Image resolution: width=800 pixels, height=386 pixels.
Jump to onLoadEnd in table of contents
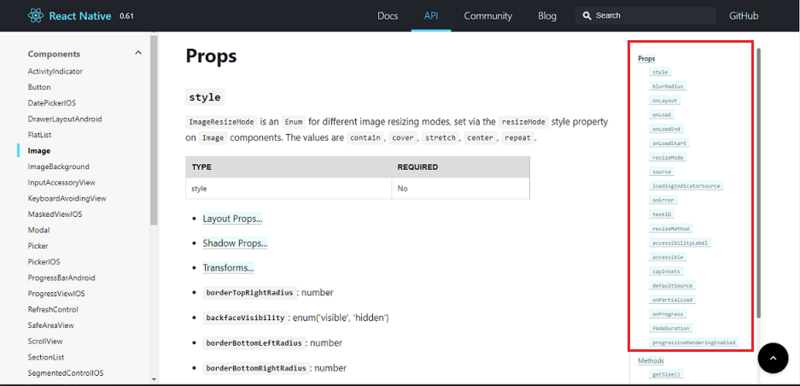tap(666, 129)
